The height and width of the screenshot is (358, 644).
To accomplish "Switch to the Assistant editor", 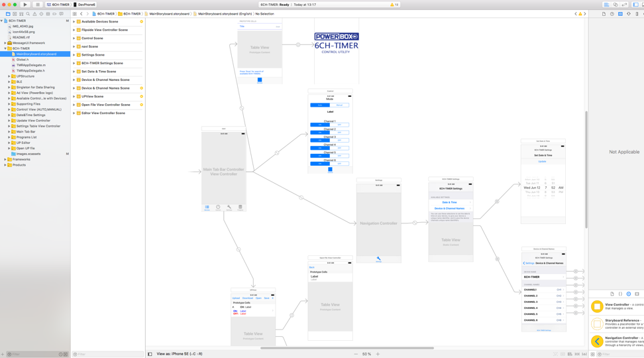I will click(615, 5).
